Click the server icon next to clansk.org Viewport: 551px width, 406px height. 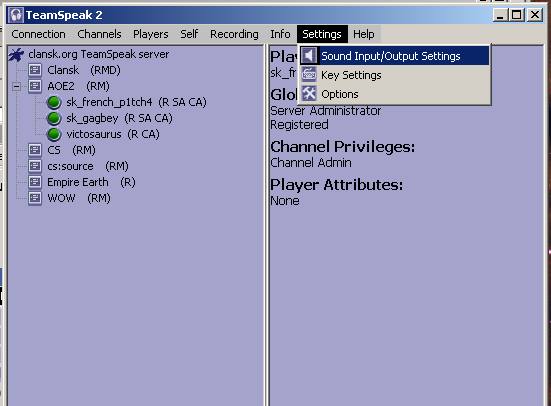16,54
